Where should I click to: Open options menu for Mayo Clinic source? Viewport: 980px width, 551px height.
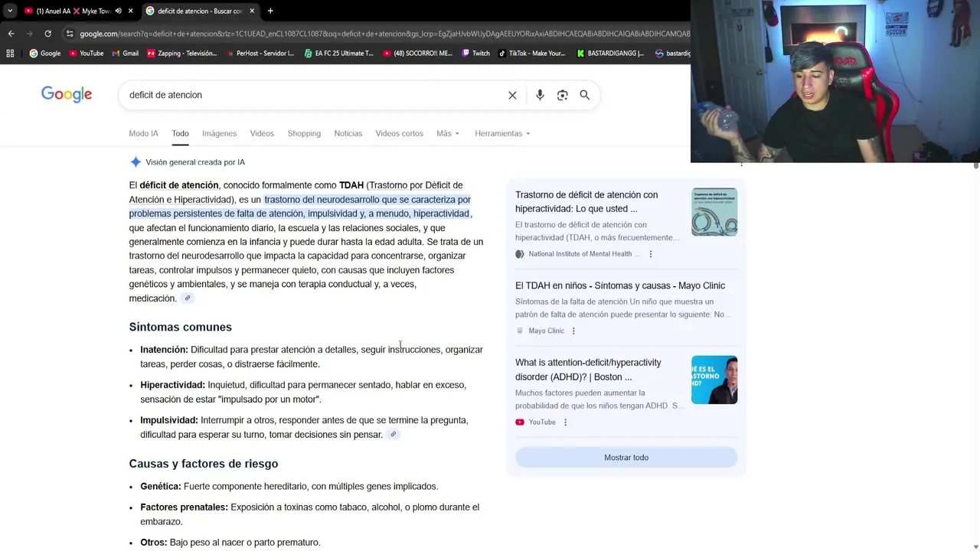point(573,331)
